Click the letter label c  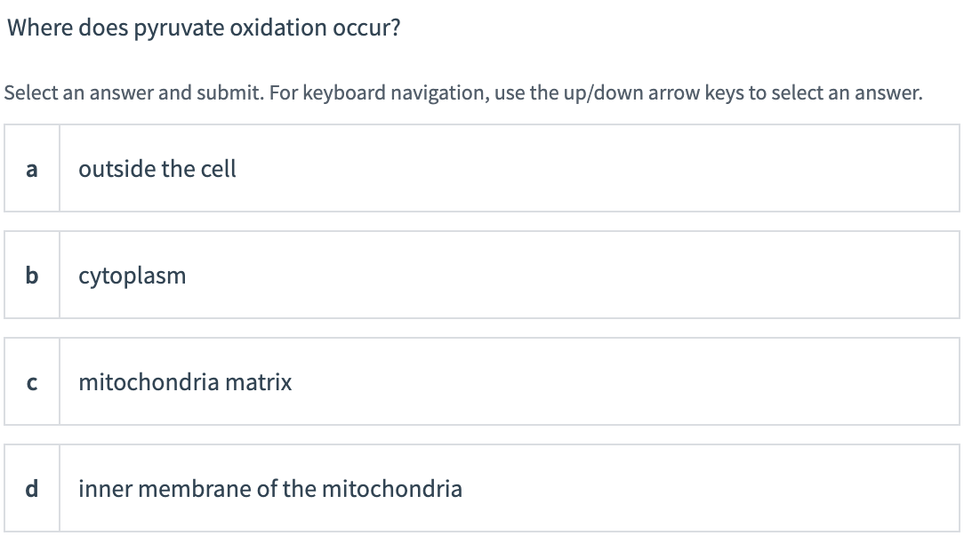[x=32, y=382]
